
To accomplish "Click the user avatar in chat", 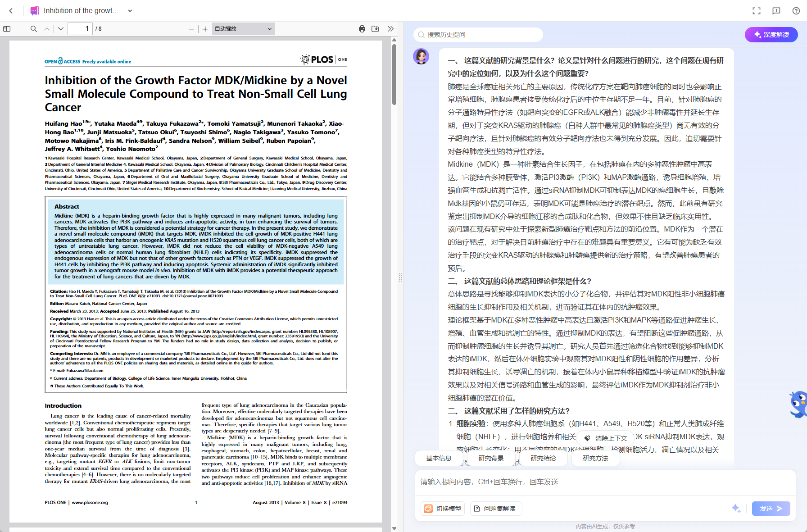I will coord(421,56).
